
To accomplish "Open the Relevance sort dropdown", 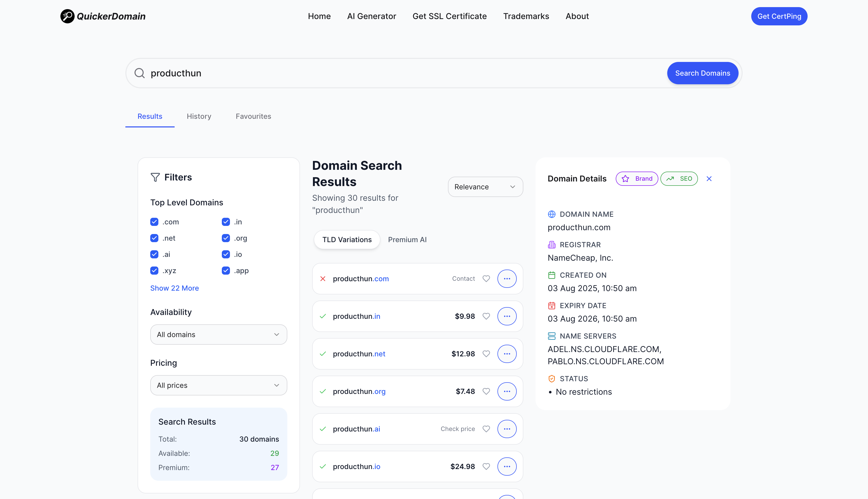I will (485, 187).
